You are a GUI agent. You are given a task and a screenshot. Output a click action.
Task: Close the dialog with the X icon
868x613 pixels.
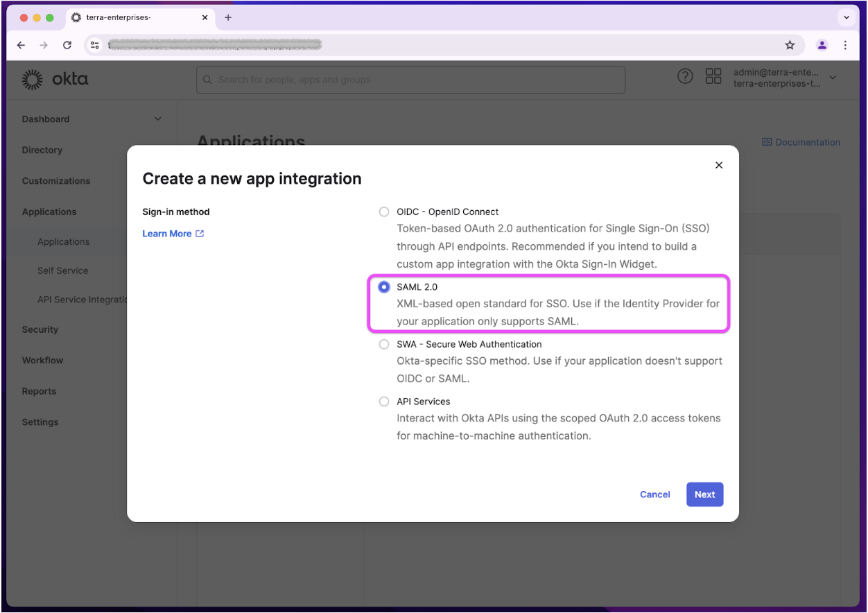tap(719, 165)
